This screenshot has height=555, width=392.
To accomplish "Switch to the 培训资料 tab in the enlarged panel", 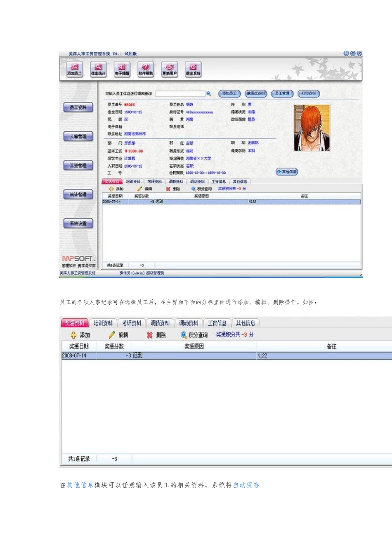I will [x=103, y=323].
